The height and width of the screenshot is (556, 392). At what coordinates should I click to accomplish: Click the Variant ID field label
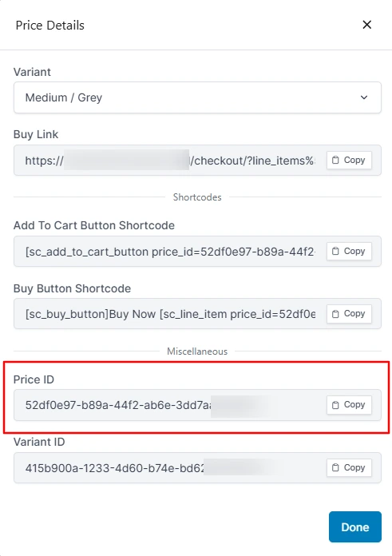coord(39,442)
